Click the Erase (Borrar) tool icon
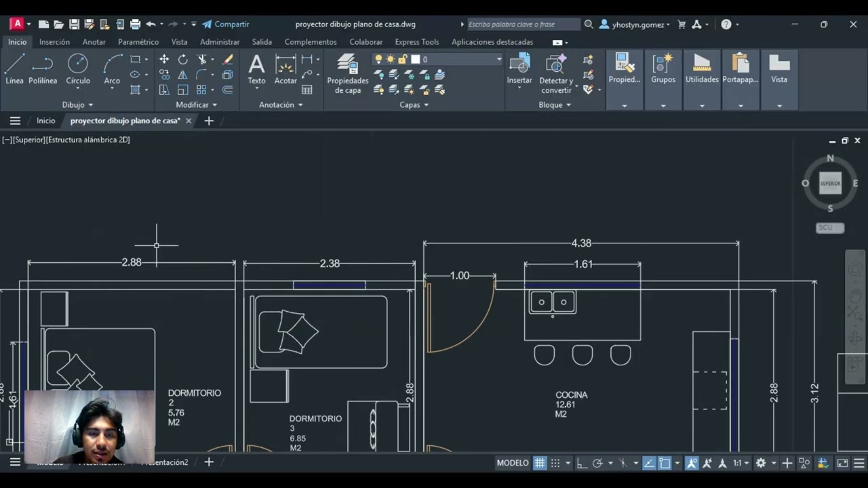Screen dimensions: 868x488 pos(228,60)
